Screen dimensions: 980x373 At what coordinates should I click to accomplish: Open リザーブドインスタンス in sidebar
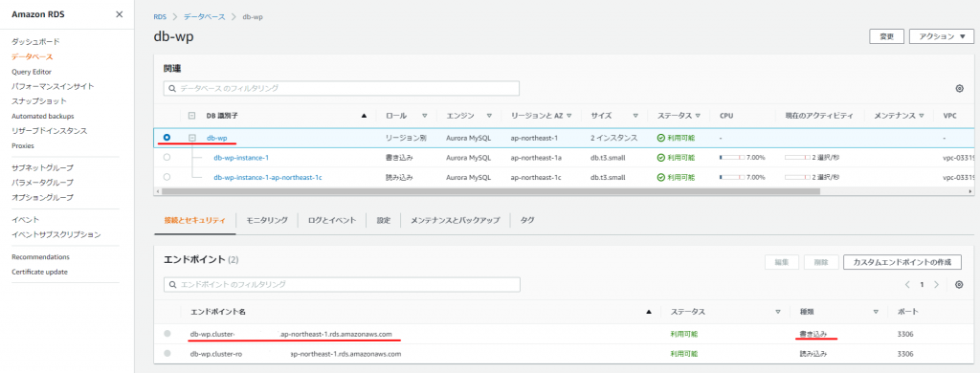point(50,131)
